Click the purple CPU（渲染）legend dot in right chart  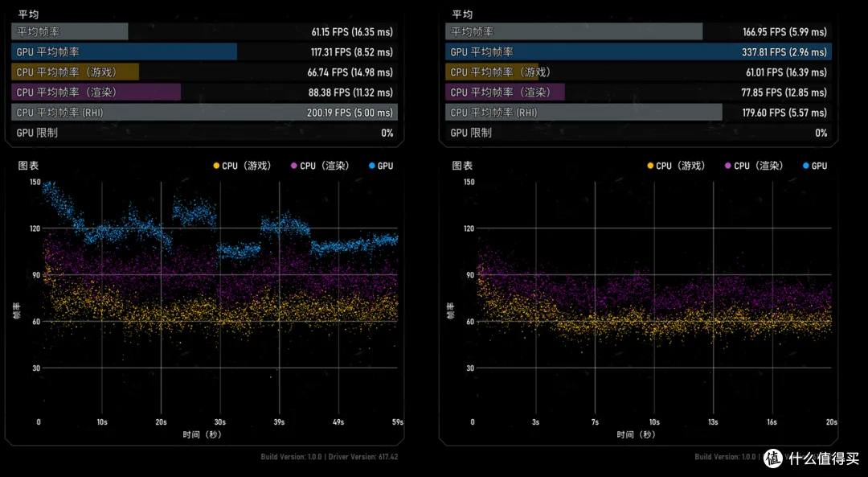pos(728,166)
